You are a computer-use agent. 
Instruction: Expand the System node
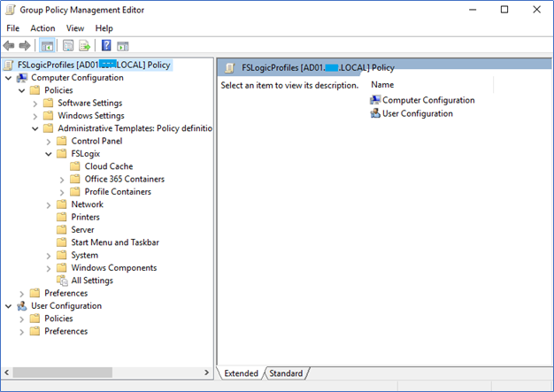click(49, 256)
